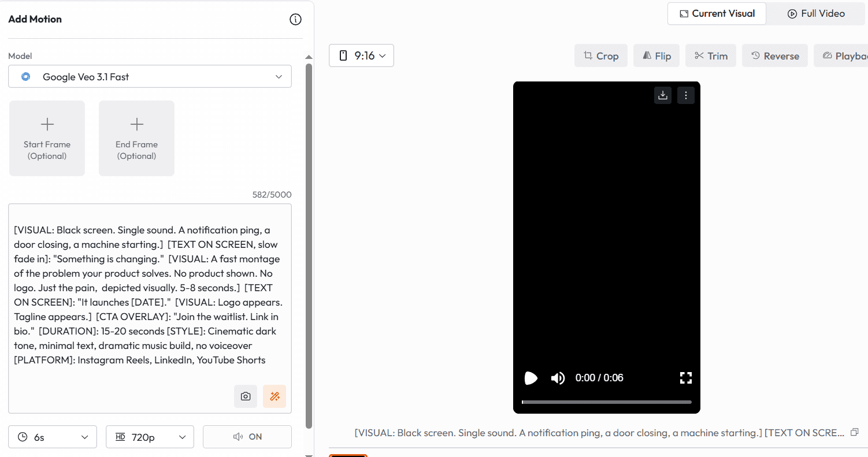Image resolution: width=868 pixels, height=457 pixels.
Task: Open the 9:16 aspect ratio dropdown
Action: [361, 55]
